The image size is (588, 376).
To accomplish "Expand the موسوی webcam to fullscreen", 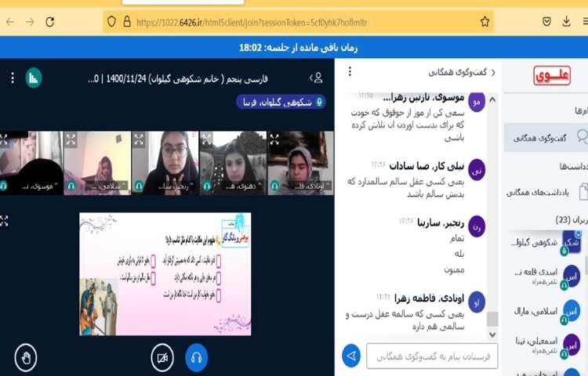I will click(x=4, y=139).
